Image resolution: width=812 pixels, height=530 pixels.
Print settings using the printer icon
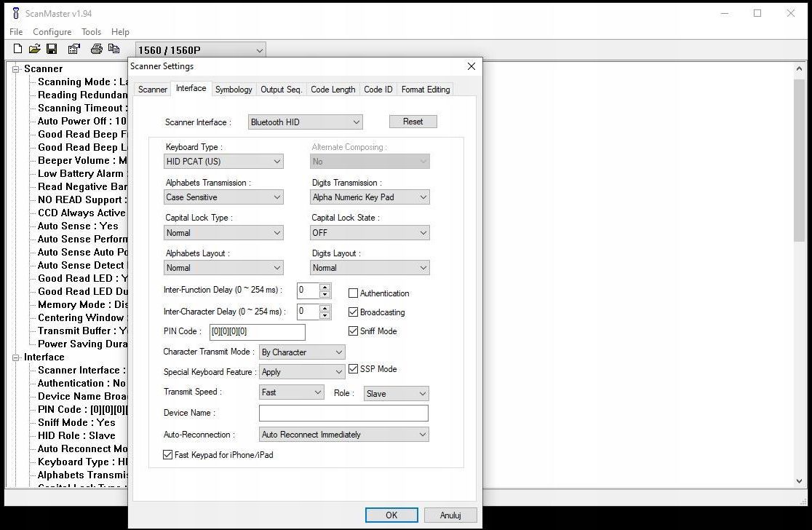click(x=95, y=48)
